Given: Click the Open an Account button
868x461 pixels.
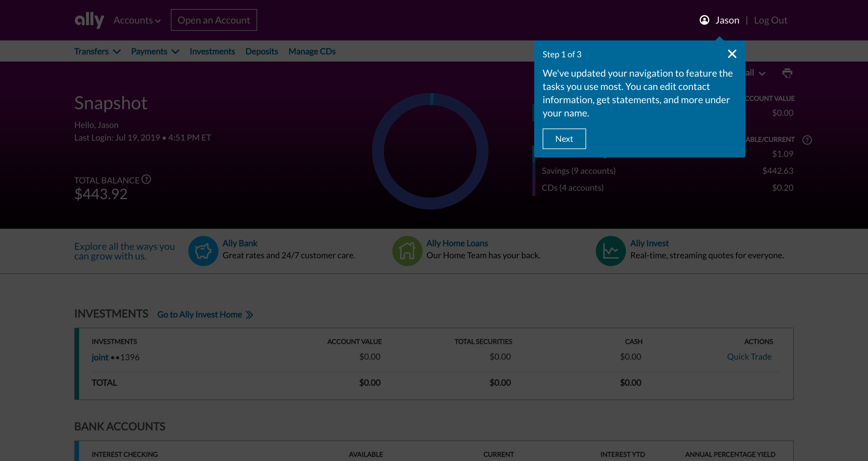Looking at the screenshot, I should point(214,20).
